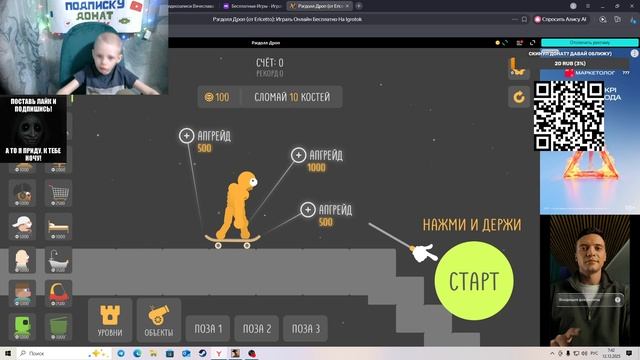Click the СЛОМАЙ 10 КОСТЕЙ mission text
Screen dimensions: 640x360
click(292, 97)
